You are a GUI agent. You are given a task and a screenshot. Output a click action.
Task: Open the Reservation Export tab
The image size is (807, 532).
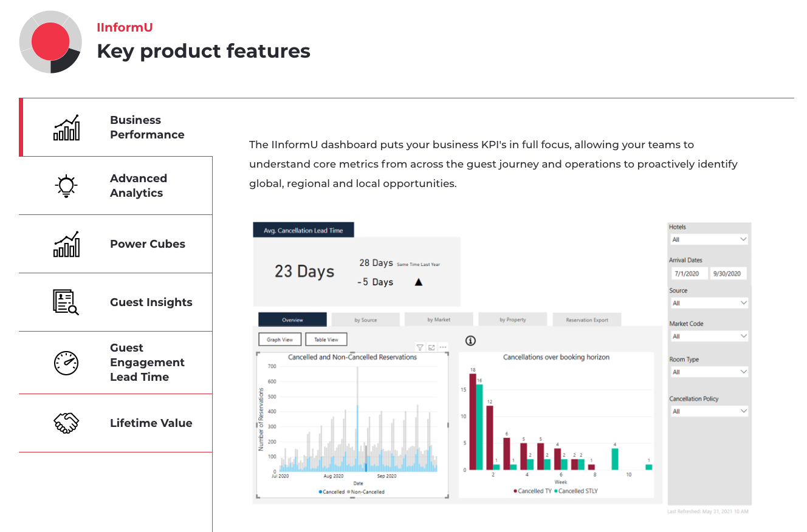pyautogui.click(x=587, y=319)
